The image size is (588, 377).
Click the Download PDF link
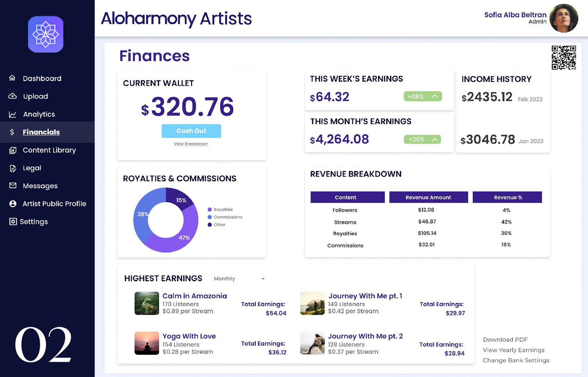pos(505,340)
